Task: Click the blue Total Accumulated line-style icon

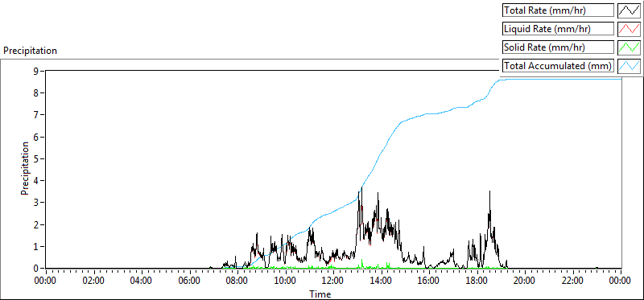Action: tap(630, 65)
